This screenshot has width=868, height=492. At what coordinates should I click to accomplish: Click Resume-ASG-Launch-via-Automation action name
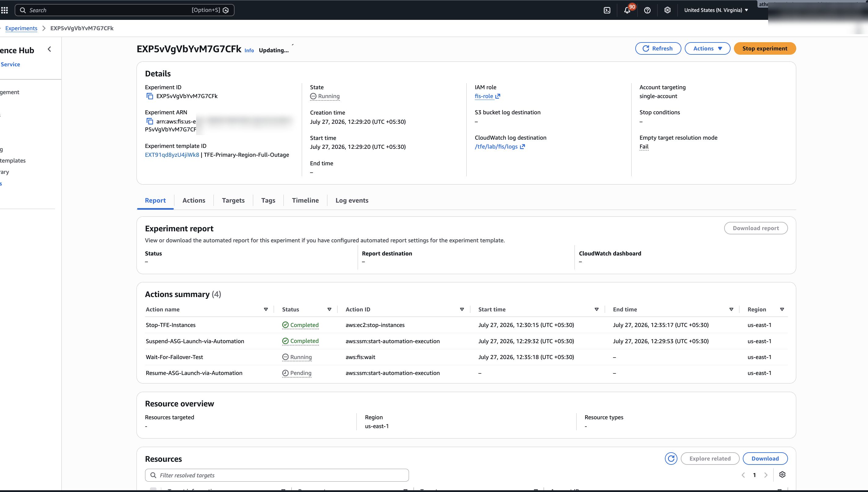(194, 373)
